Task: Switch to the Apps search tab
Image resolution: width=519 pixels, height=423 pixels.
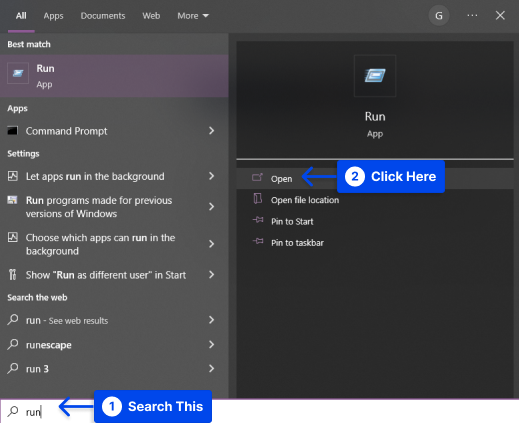Action: point(53,16)
